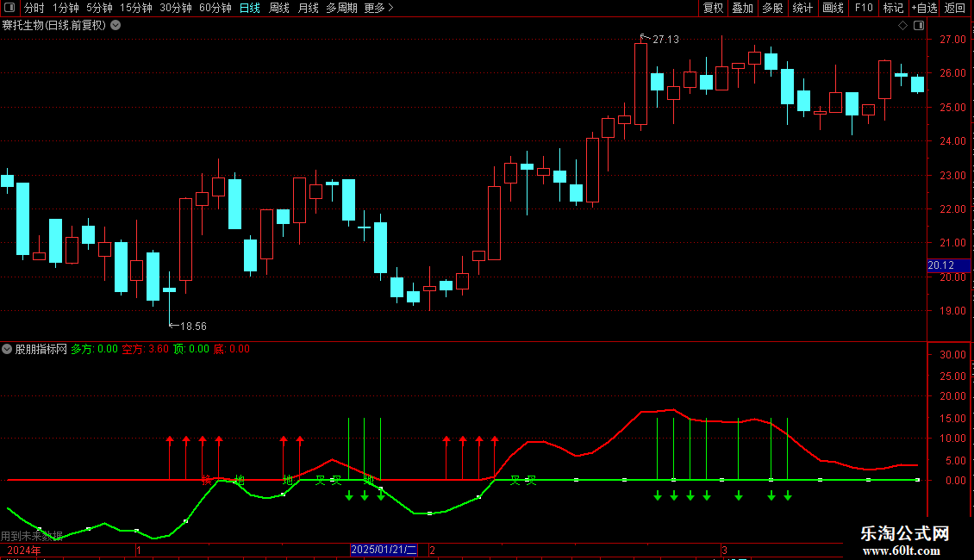Select the 5分钟 period tab
The height and width of the screenshot is (560, 974).
click(x=99, y=8)
